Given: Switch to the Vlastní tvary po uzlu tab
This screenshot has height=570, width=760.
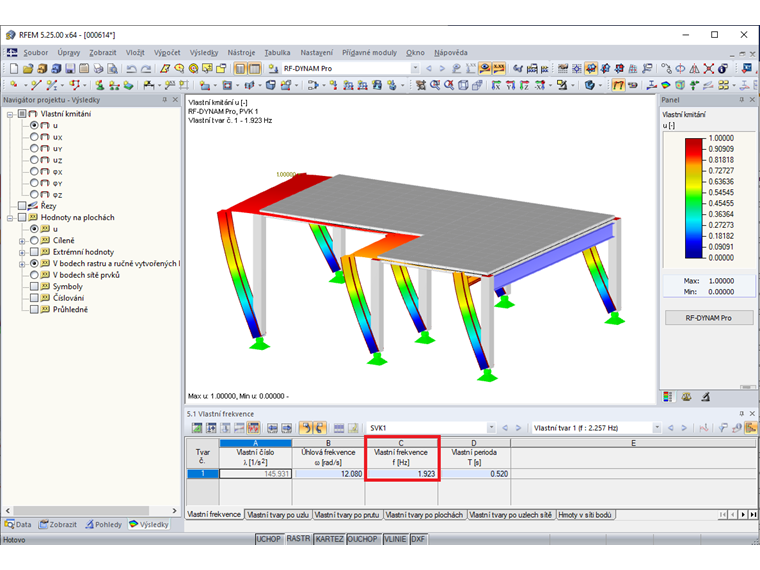Looking at the screenshot, I should [x=278, y=515].
